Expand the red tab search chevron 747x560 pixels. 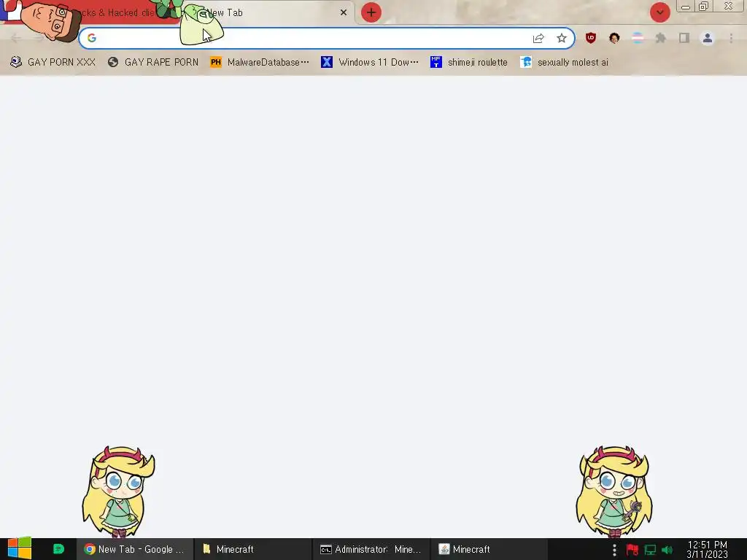659,12
